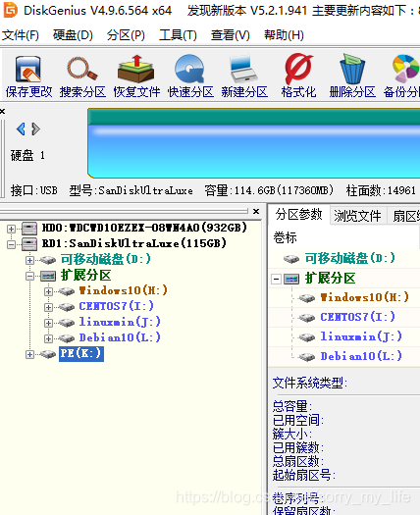
Task: Click the 卷标 column header
Action: coord(344,237)
